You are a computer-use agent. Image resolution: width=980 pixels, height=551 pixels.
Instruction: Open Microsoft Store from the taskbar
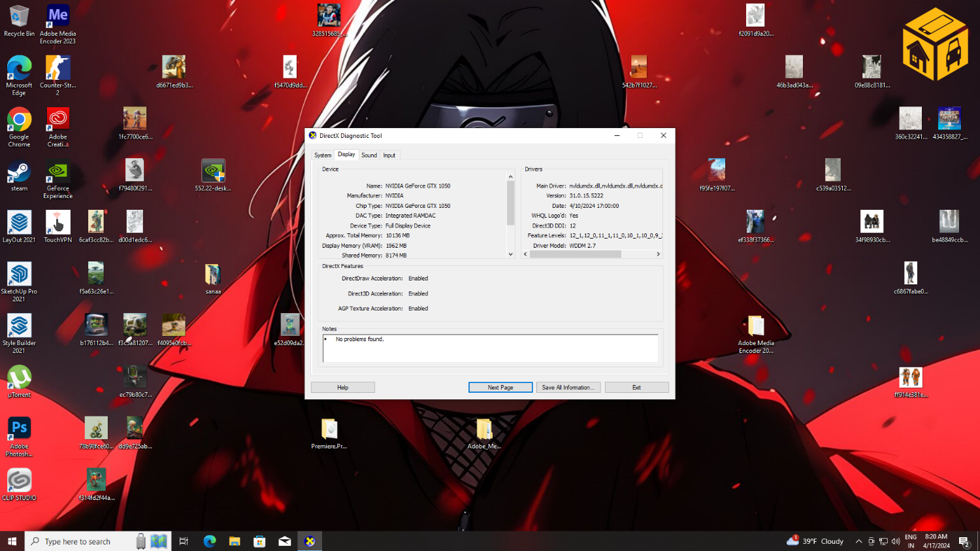[x=259, y=541]
